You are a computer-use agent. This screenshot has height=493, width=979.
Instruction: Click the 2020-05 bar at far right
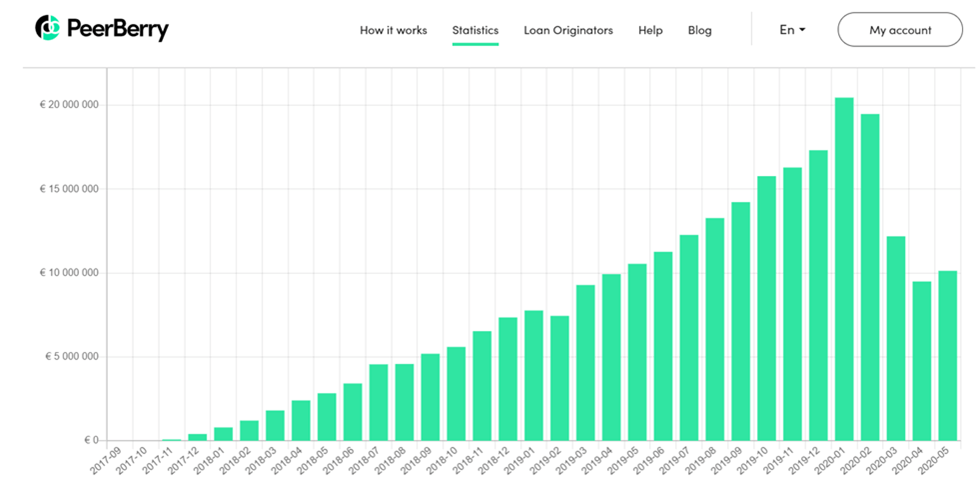[x=948, y=355]
